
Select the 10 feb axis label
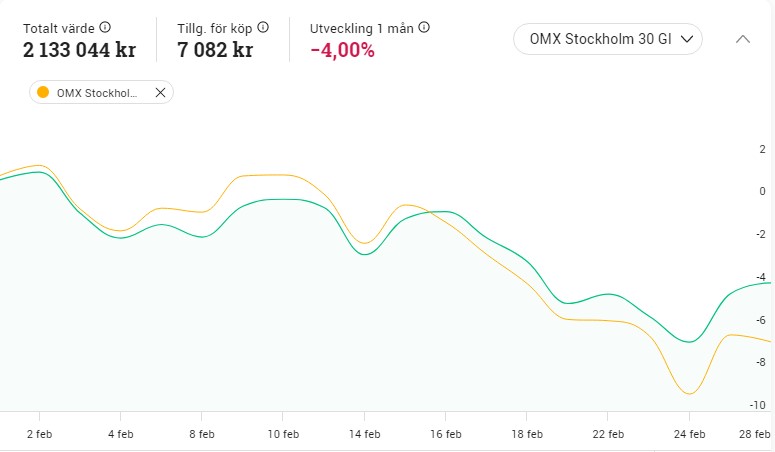coord(283,434)
